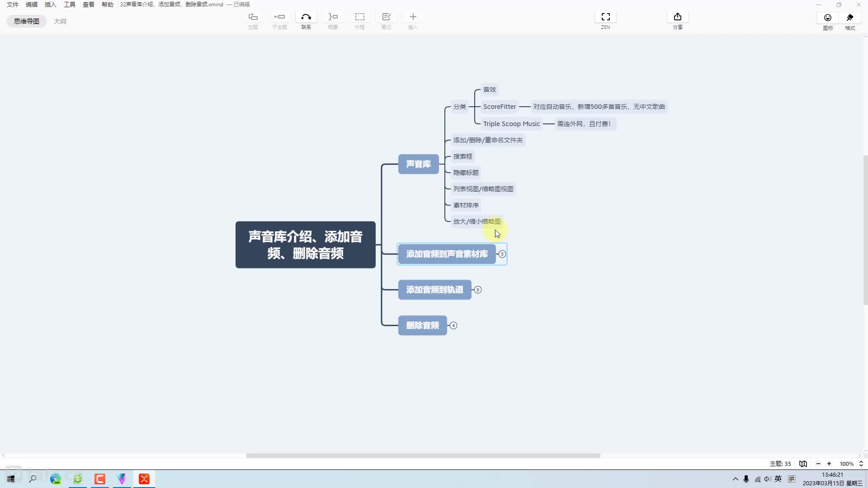868x488 pixels.
Task: Select the 放大/缩小缩略图 subtopic
Action: 477,221
